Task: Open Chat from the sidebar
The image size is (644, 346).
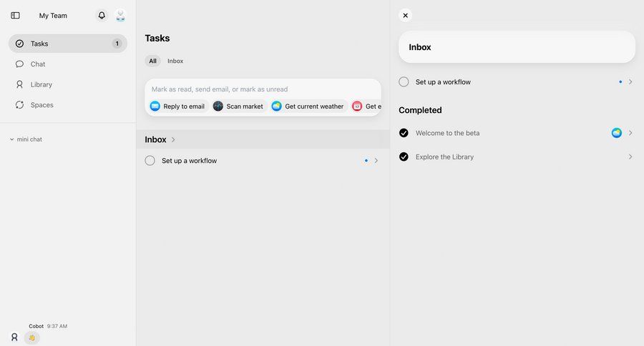Action: pyautogui.click(x=38, y=64)
